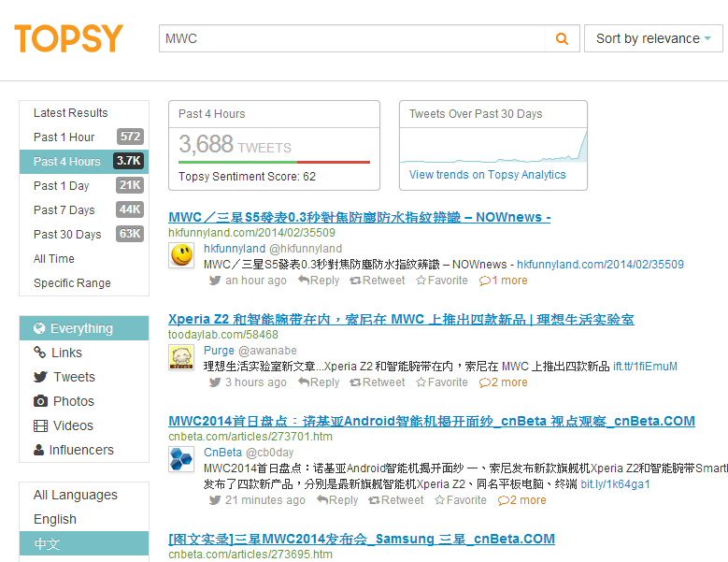Click the TOPSY logo
This screenshot has height=562, width=728.
pos(69,38)
